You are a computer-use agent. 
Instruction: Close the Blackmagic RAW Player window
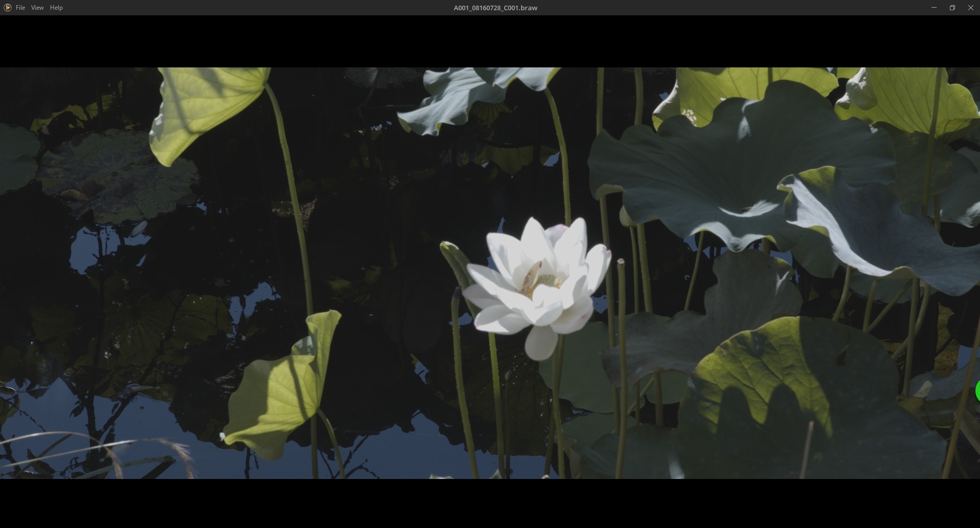click(x=970, y=8)
